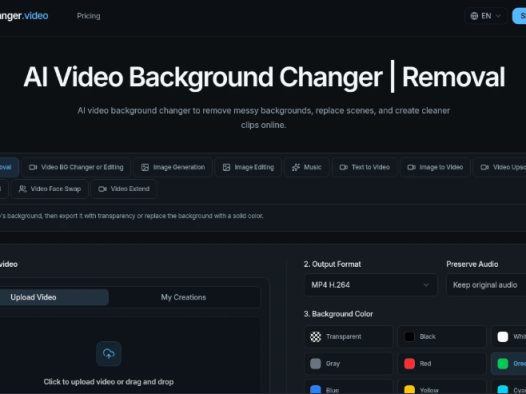Click the camera icon beside Video Extend
This screenshot has height=394, width=526.
point(102,189)
